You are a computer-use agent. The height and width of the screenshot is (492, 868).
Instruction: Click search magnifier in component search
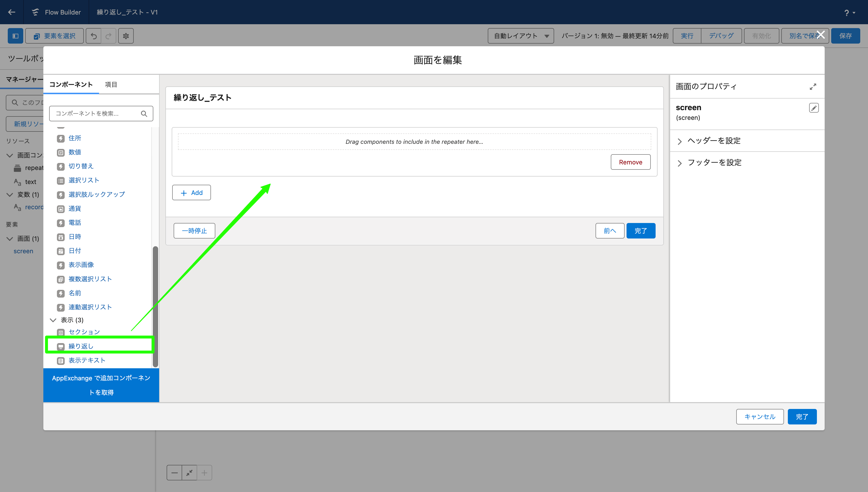click(144, 114)
